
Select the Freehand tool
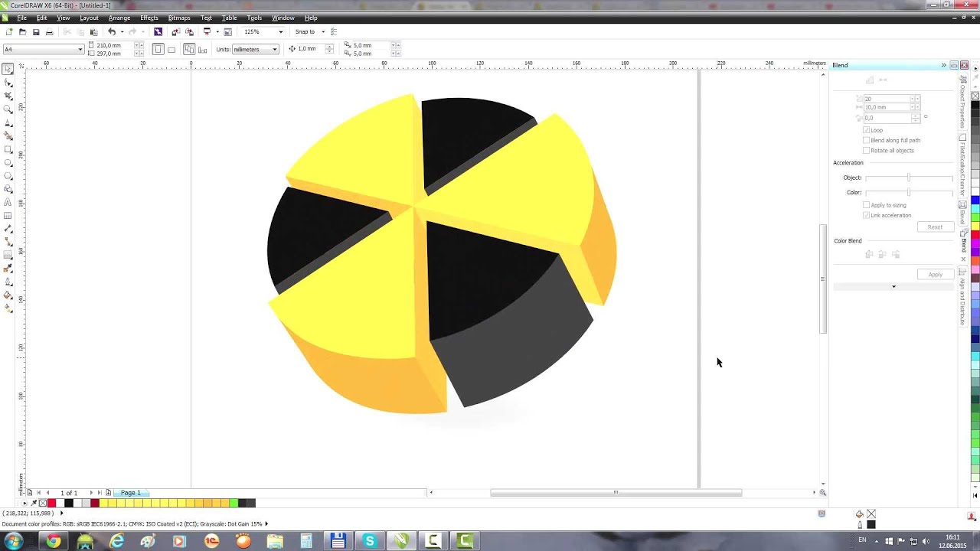pos(8,122)
